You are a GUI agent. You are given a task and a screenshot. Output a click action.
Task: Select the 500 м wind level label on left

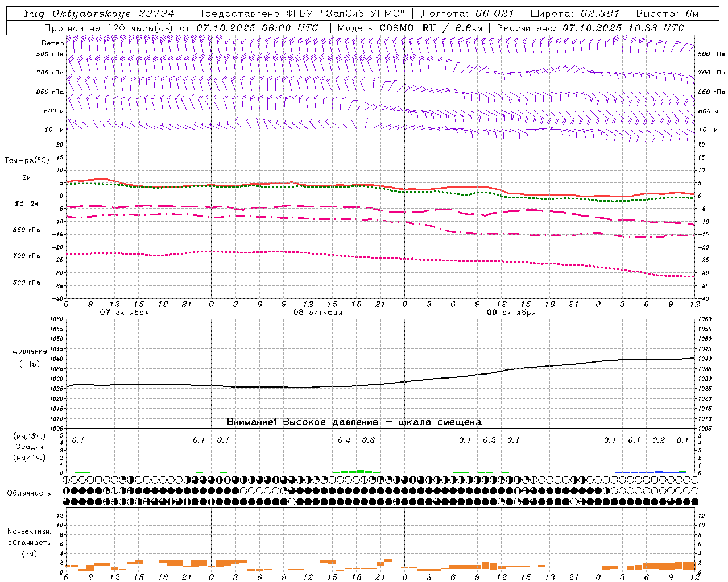(x=53, y=111)
